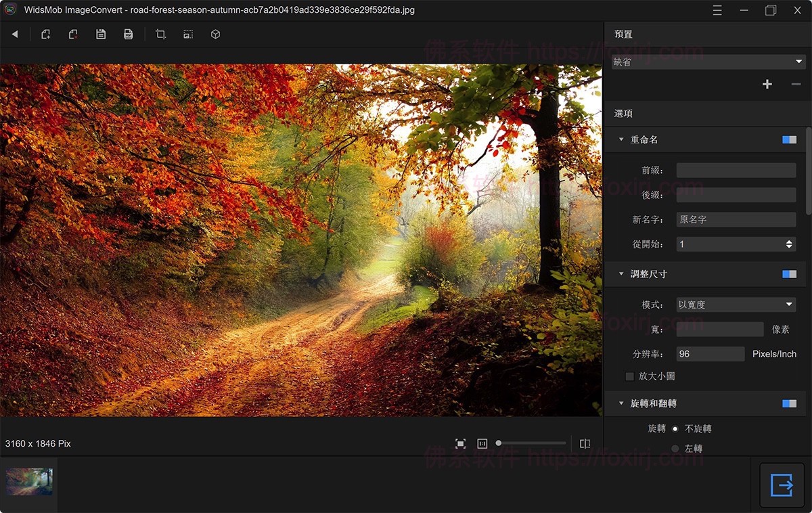
Task: Click the plus button to add a preset
Action: pyautogui.click(x=767, y=85)
